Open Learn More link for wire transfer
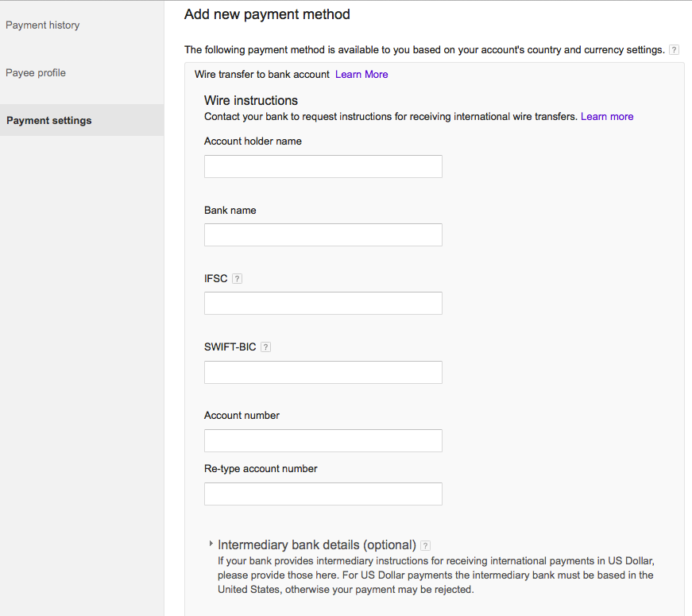This screenshot has width=692, height=616. (361, 74)
